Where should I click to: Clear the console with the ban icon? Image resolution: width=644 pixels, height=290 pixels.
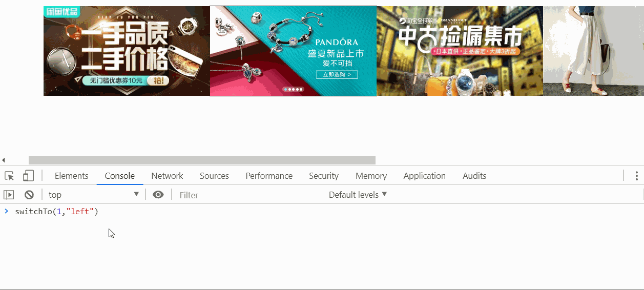[x=29, y=195]
